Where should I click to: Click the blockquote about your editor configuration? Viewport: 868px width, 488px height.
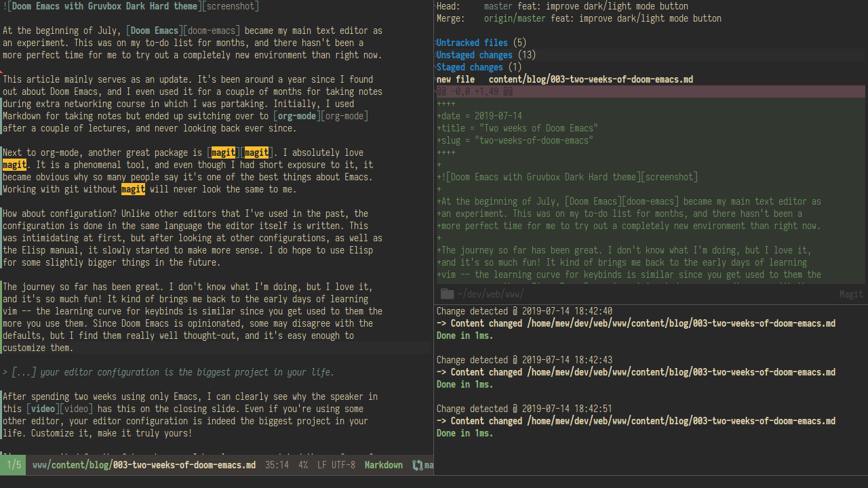click(x=168, y=372)
